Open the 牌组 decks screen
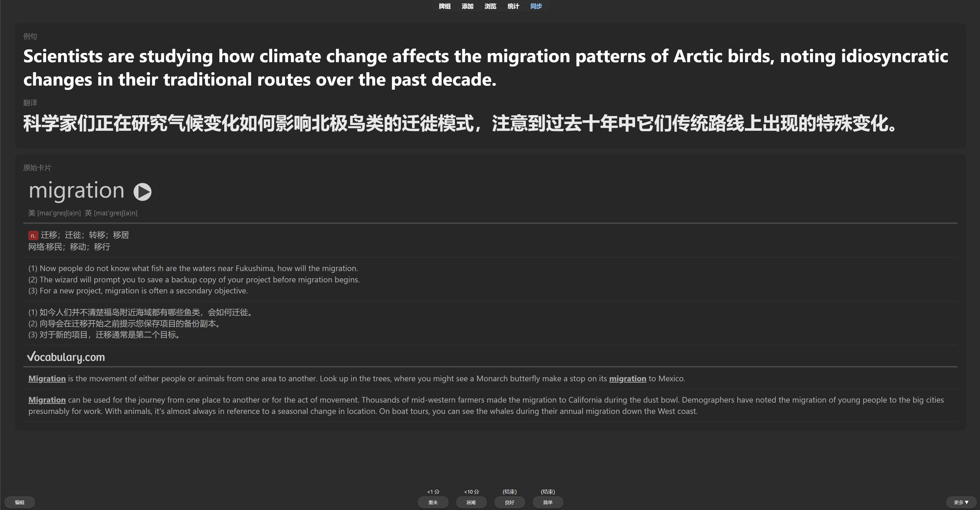980x510 pixels. pyautogui.click(x=444, y=6)
